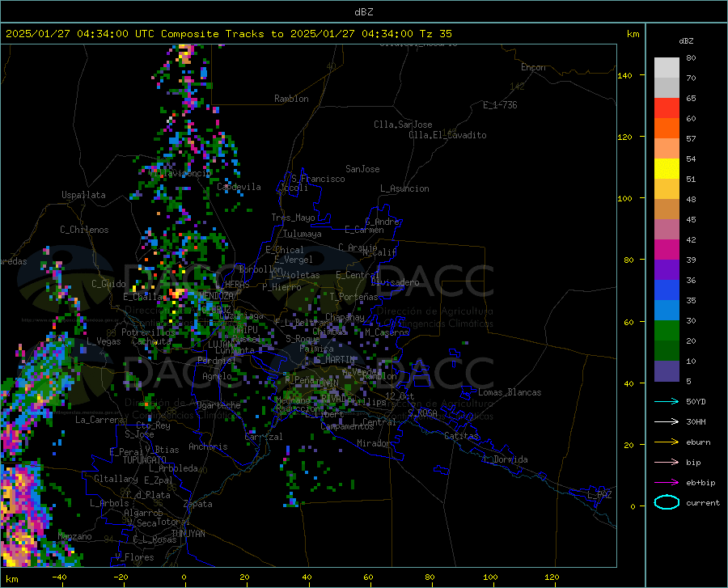Click the Divisadero label

pyautogui.click(x=395, y=282)
